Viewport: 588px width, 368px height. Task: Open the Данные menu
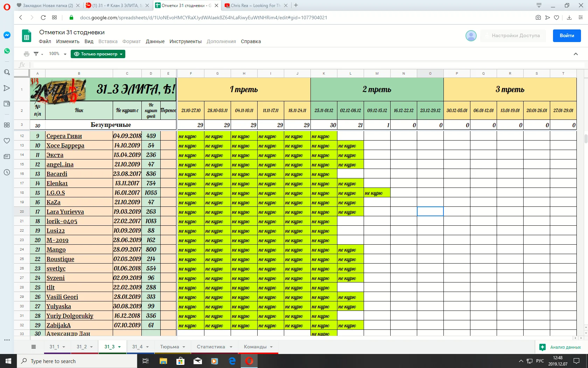155,41
